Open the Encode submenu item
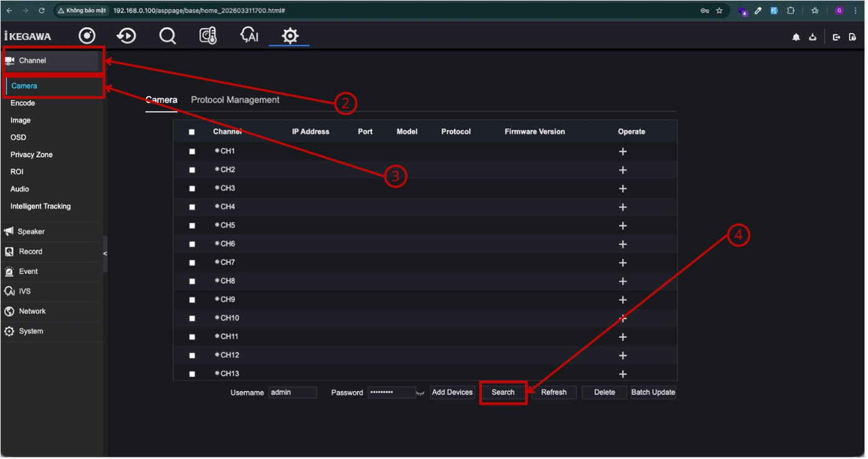Screen dimensions: 868x459 pos(22,103)
